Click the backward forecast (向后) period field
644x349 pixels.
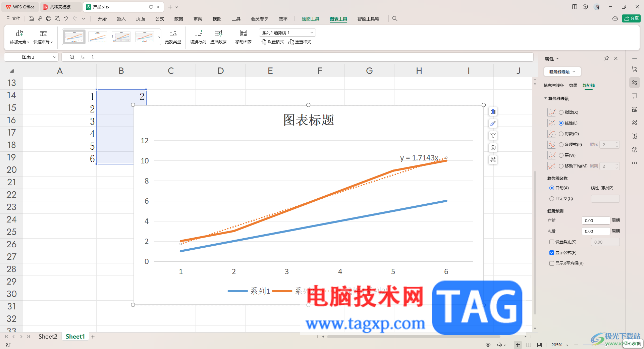click(x=596, y=231)
